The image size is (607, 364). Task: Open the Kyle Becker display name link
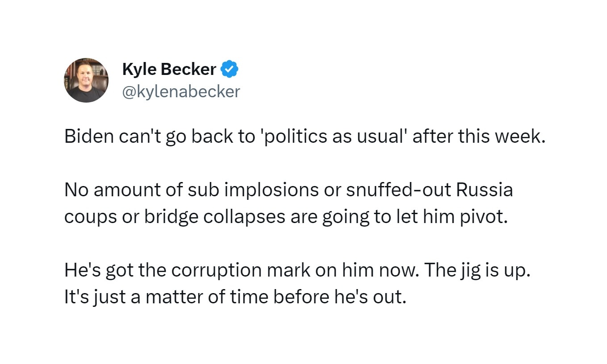click(x=169, y=69)
